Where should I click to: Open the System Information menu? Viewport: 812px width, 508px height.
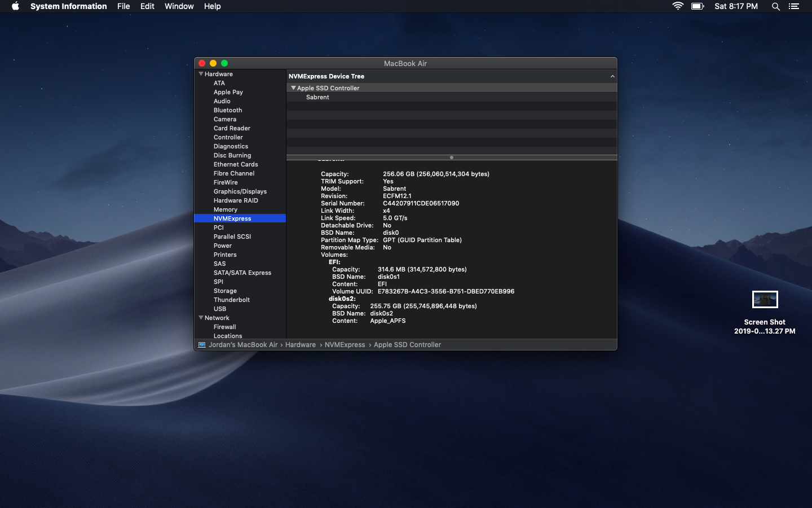68,6
